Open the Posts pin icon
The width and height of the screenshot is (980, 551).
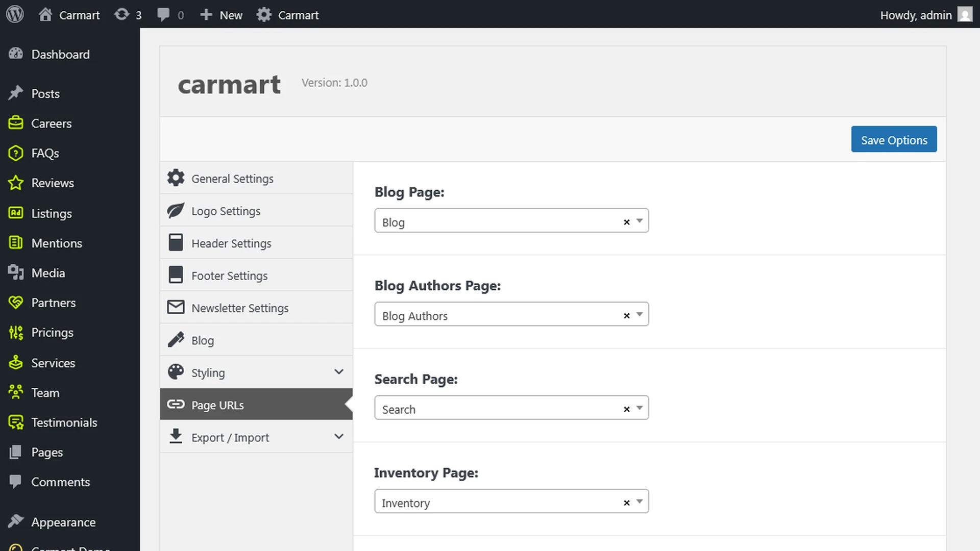point(16,93)
